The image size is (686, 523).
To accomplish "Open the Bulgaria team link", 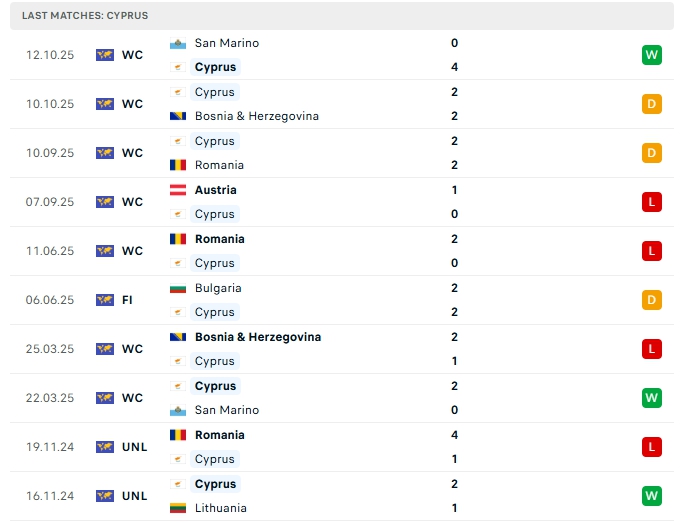I will tap(218, 288).
